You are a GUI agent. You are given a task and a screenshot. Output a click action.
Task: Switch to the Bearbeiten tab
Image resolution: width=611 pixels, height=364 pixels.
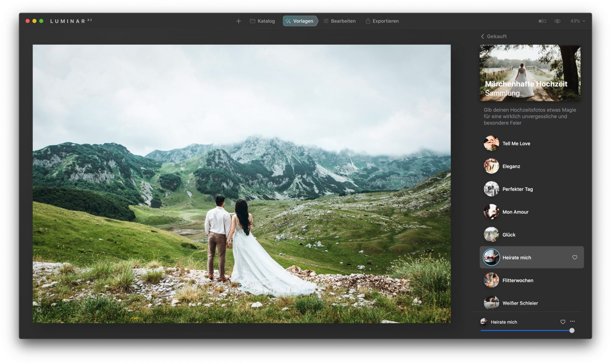tap(339, 21)
